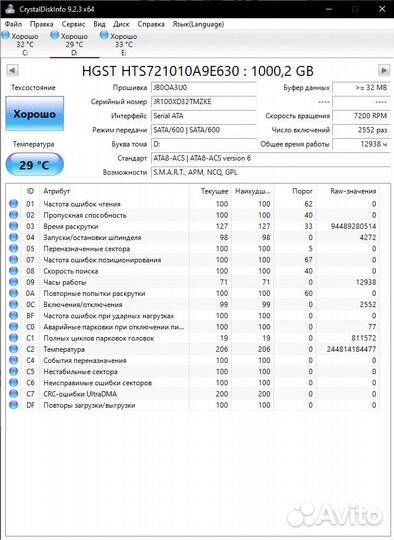This screenshot has width=394, height=540.
Task: Click status dot for Скорость поиска
Action: tap(13, 271)
